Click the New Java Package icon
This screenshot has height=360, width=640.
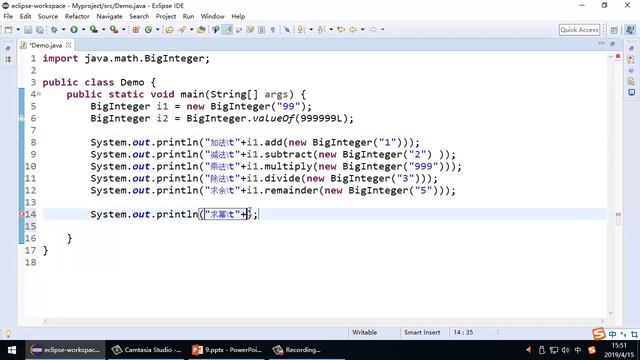pos(136,29)
